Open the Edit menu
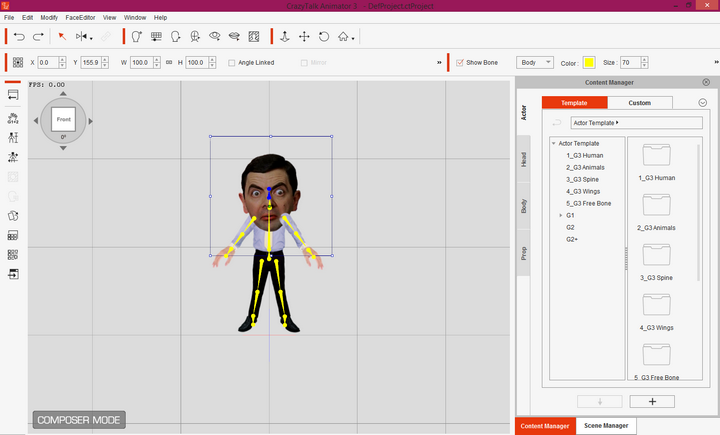The width and height of the screenshot is (720, 435). pyautogui.click(x=28, y=17)
